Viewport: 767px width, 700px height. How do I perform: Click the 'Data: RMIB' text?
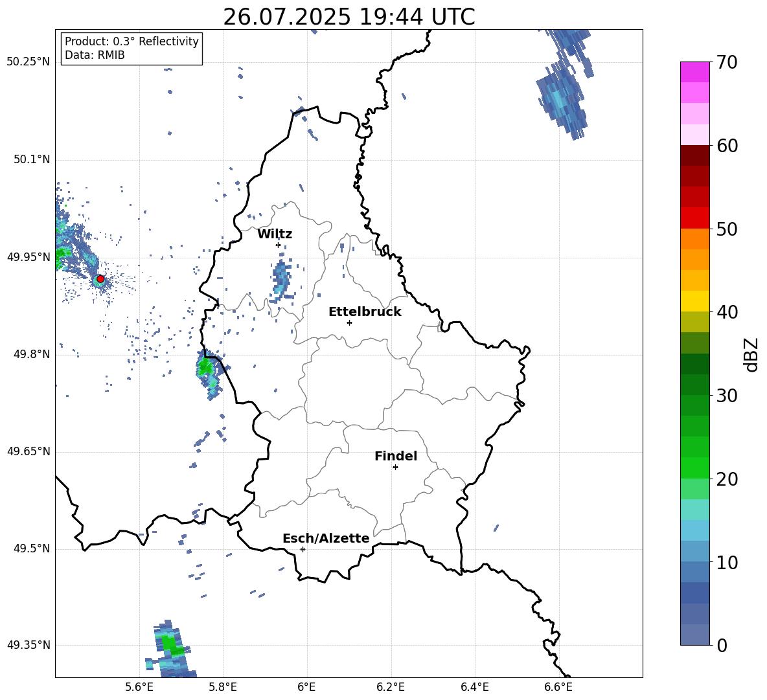click(x=95, y=55)
